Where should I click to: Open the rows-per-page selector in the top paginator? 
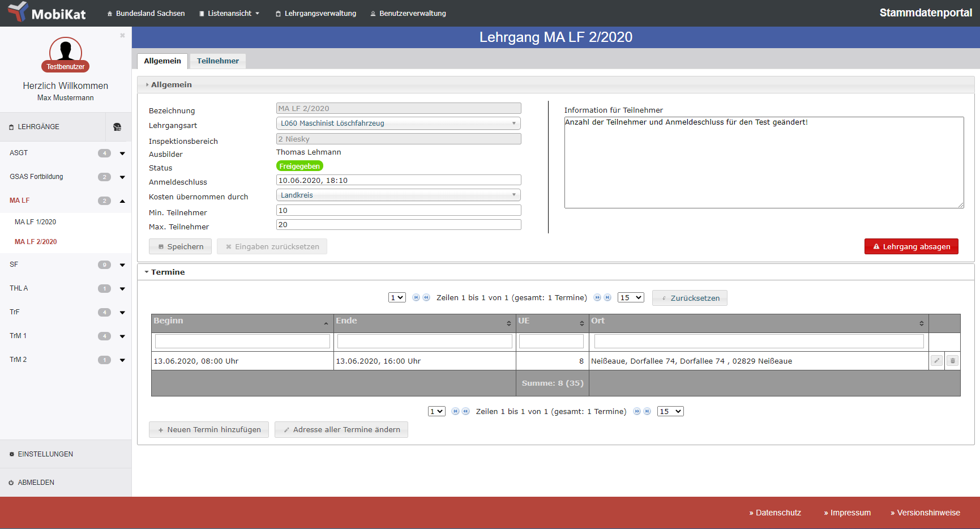[x=631, y=297]
